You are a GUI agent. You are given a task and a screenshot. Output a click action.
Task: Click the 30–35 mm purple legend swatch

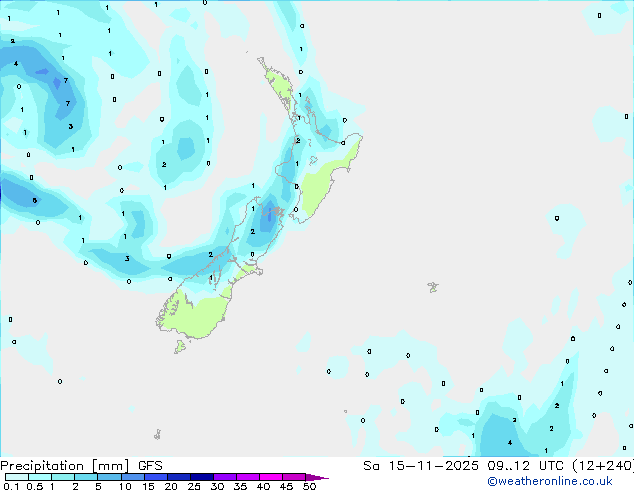pyautogui.click(x=224, y=477)
